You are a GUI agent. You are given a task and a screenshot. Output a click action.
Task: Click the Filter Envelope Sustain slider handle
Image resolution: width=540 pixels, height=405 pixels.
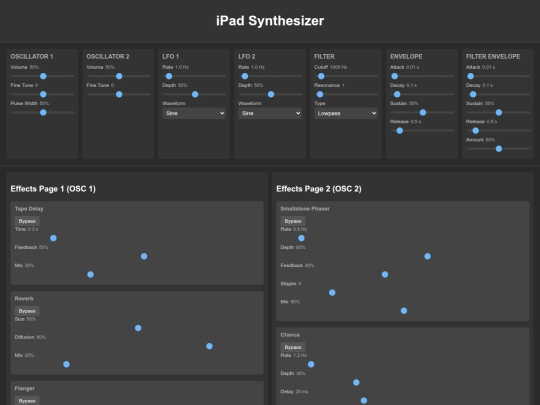[499, 113]
